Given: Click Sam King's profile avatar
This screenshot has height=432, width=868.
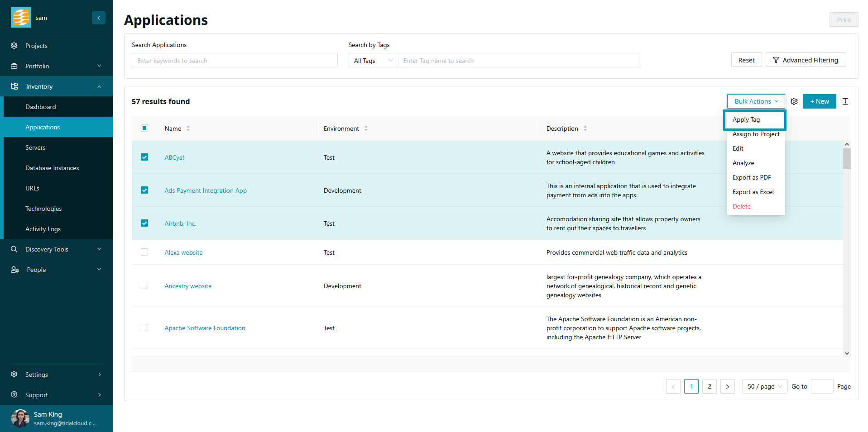Looking at the screenshot, I should click(20, 418).
